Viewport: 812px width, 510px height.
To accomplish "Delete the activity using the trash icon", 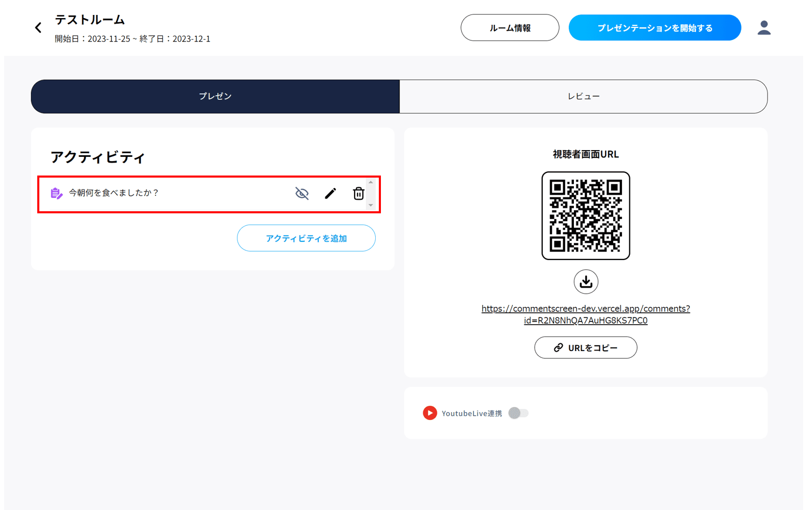I will (358, 194).
